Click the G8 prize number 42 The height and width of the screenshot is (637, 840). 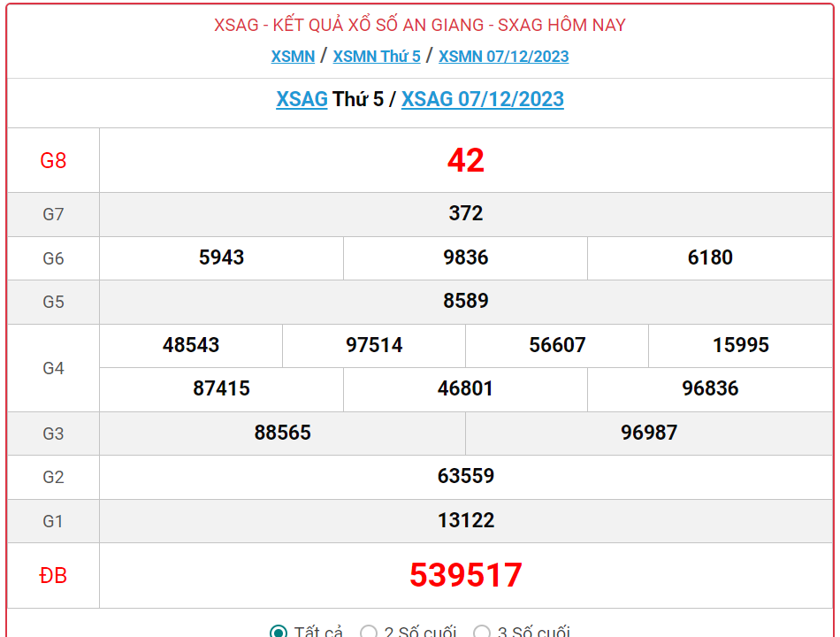coord(465,160)
